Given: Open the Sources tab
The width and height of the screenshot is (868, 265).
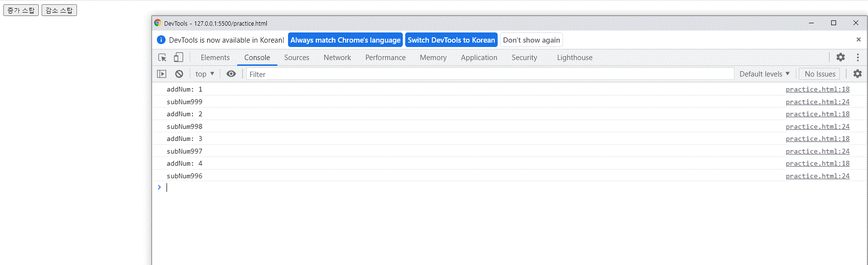Looking at the screenshot, I should 297,58.
